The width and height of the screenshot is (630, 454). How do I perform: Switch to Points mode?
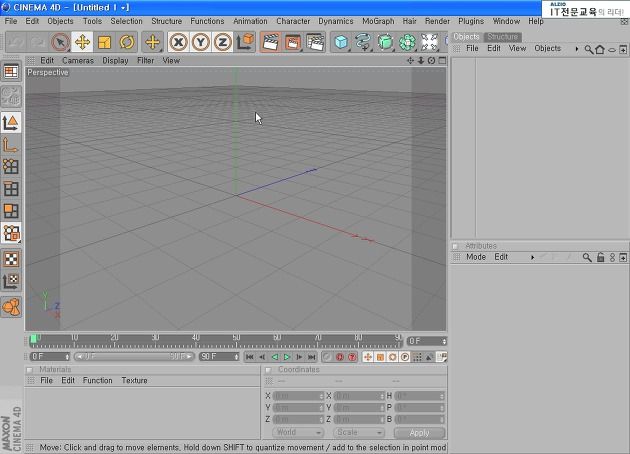(x=11, y=166)
